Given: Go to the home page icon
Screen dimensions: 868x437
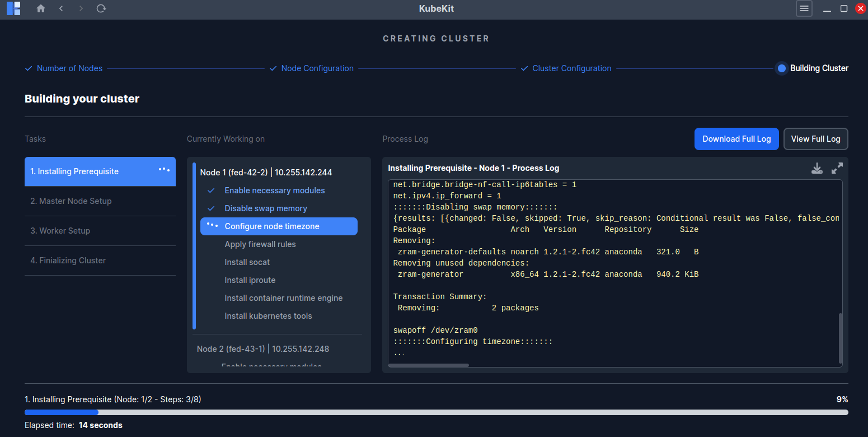Looking at the screenshot, I should pos(41,8).
